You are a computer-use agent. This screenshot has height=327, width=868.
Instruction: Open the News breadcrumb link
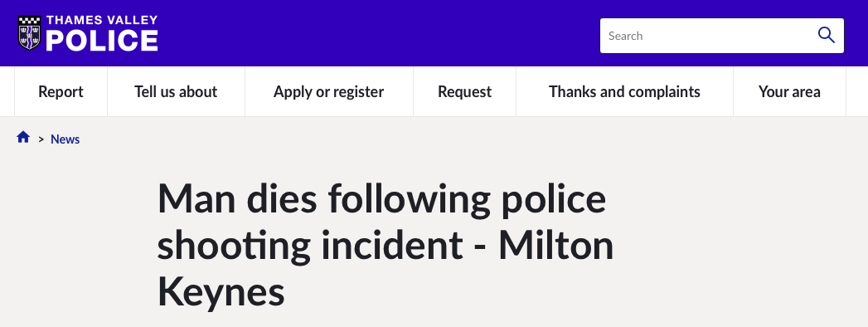[x=65, y=139]
